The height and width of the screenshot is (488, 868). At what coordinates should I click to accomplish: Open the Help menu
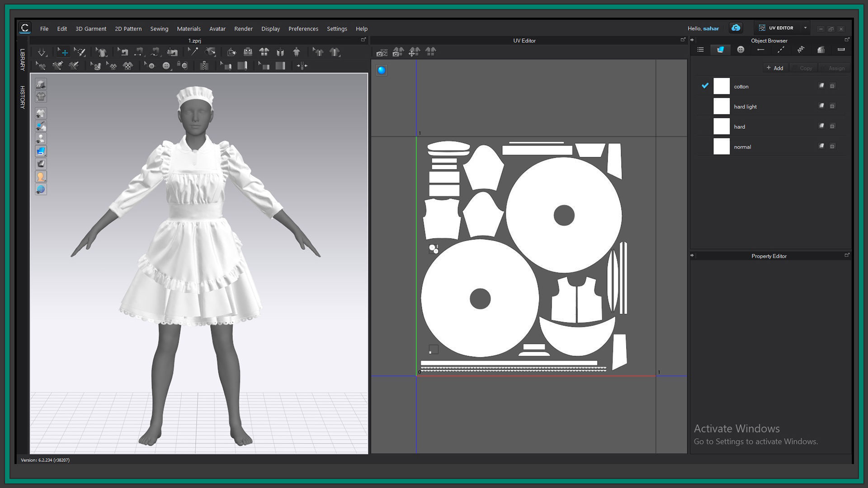[x=362, y=28]
